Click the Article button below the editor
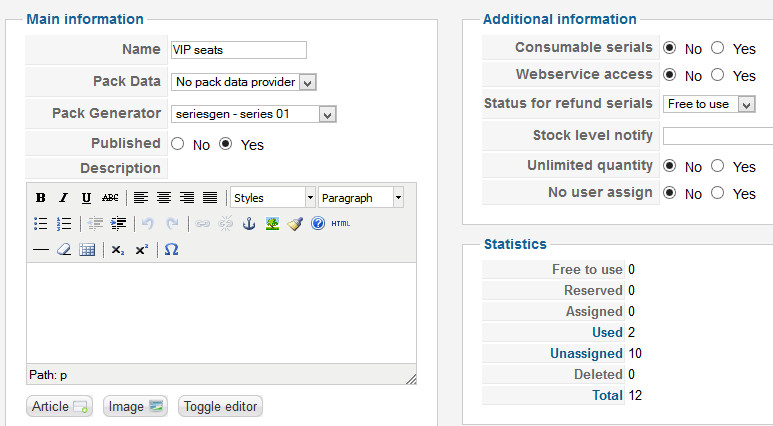Screen dimensions: 773x426 coord(60,406)
